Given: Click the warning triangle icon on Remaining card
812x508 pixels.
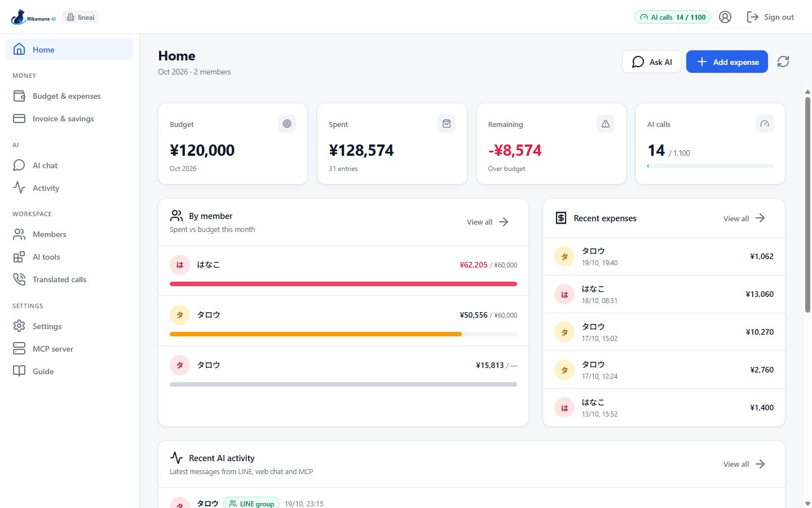Looking at the screenshot, I should point(606,124).
